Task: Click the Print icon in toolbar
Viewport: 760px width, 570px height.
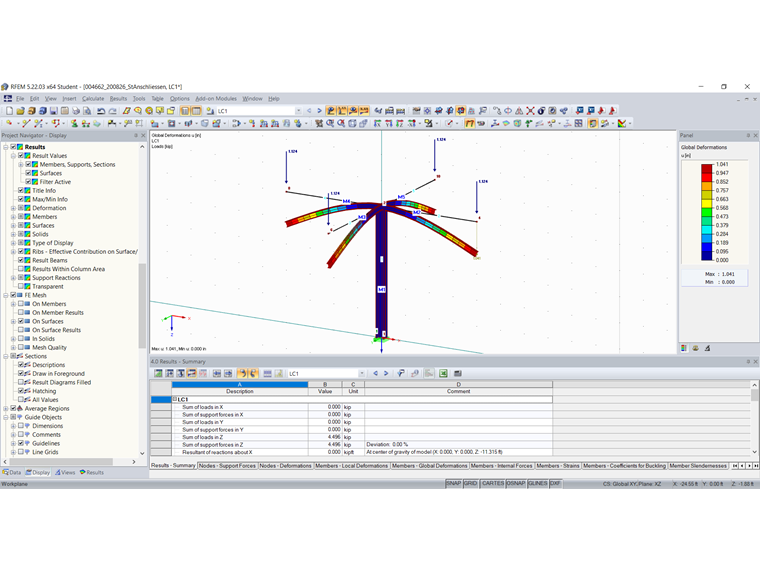Action: (76, 111)
